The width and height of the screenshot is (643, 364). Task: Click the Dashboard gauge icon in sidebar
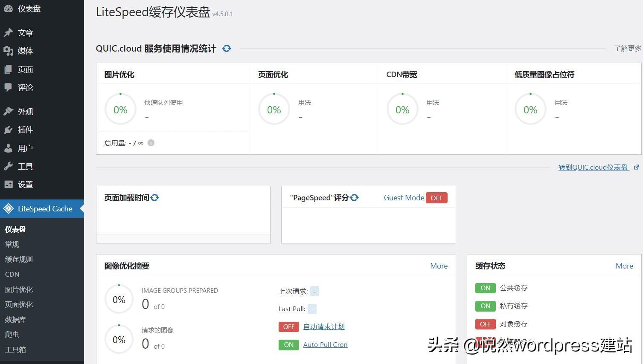8,9
